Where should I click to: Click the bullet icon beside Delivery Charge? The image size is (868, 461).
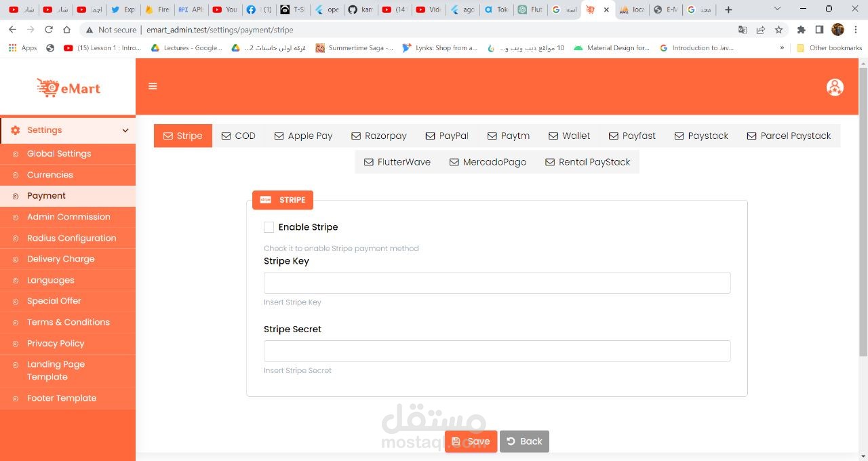(x=16, y=259)
